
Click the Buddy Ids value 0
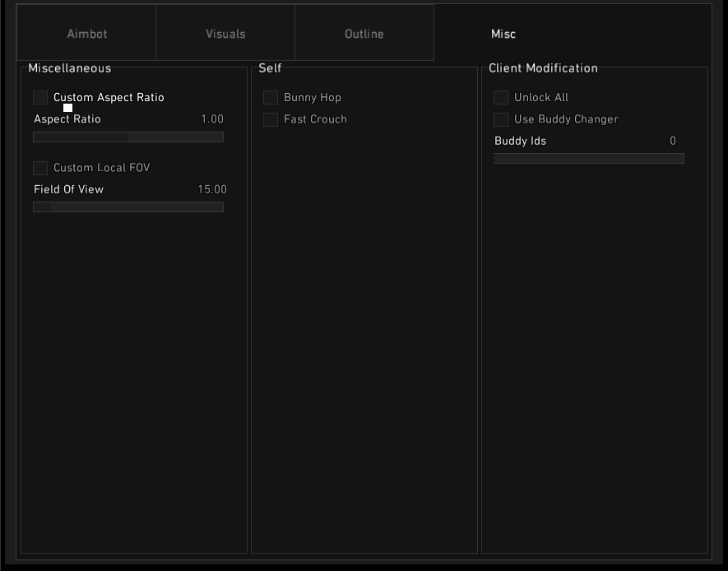click(x=672, y=141)
